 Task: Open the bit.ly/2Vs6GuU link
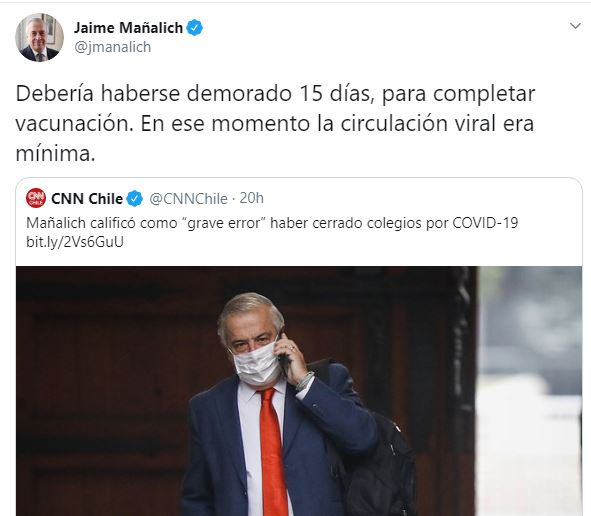75,242
